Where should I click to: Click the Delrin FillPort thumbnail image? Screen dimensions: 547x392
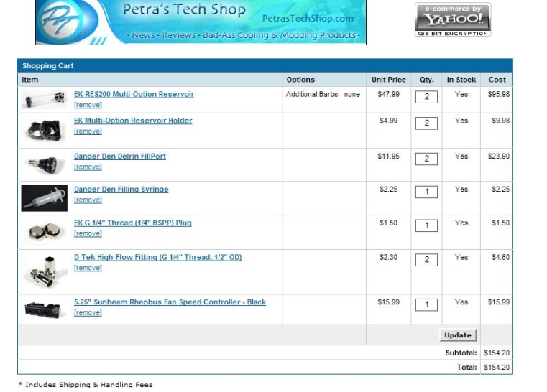pos(45,165)
